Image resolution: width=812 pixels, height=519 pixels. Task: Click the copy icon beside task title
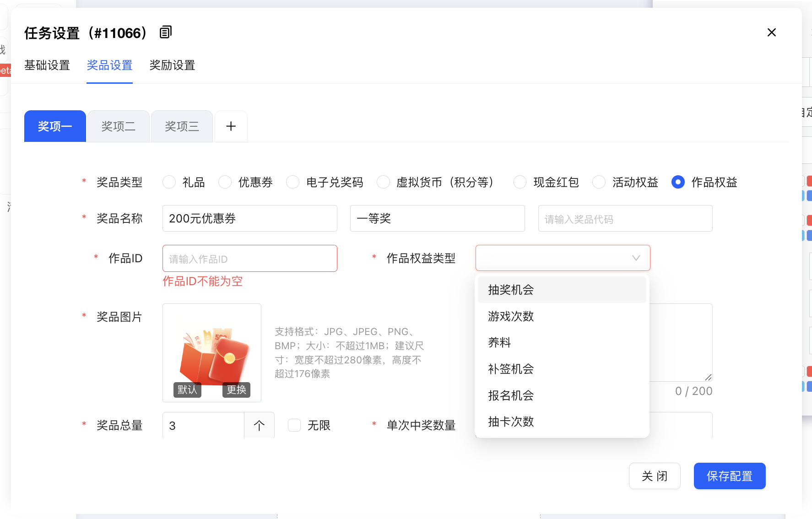click(165, 32)
